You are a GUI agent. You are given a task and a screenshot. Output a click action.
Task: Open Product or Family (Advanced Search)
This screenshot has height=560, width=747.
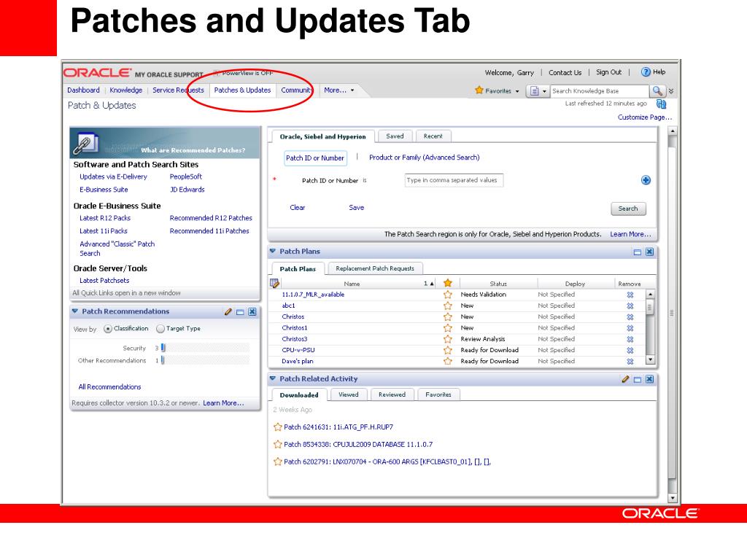click(x=425, y=157)
